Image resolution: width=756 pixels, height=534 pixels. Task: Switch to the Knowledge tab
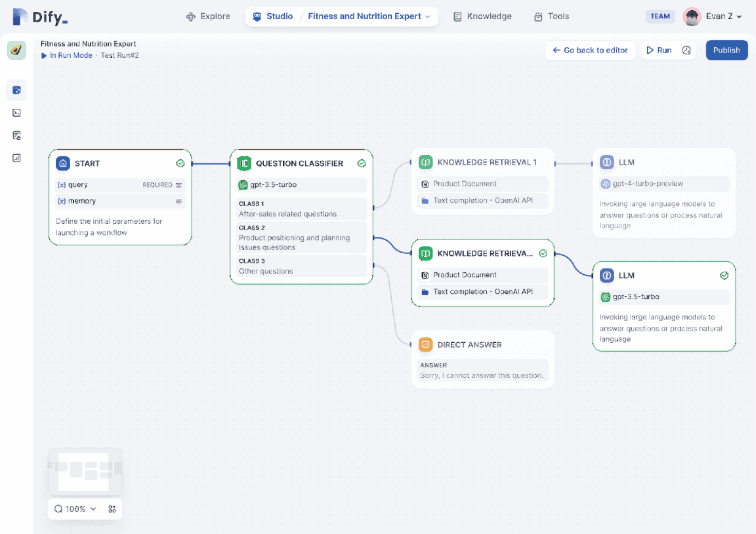click(482, 16)
